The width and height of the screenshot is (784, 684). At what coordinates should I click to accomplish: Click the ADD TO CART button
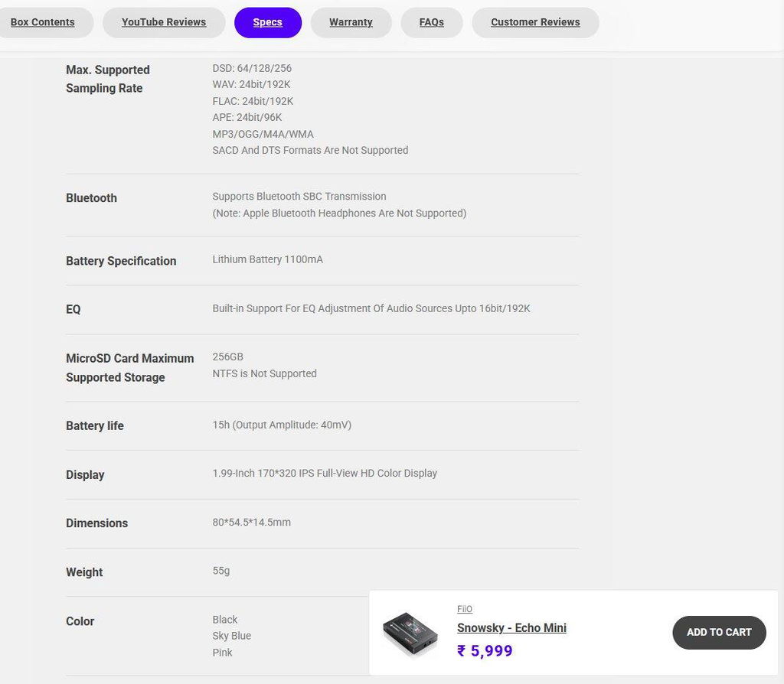pyautogui.click(x=719, y=633)
